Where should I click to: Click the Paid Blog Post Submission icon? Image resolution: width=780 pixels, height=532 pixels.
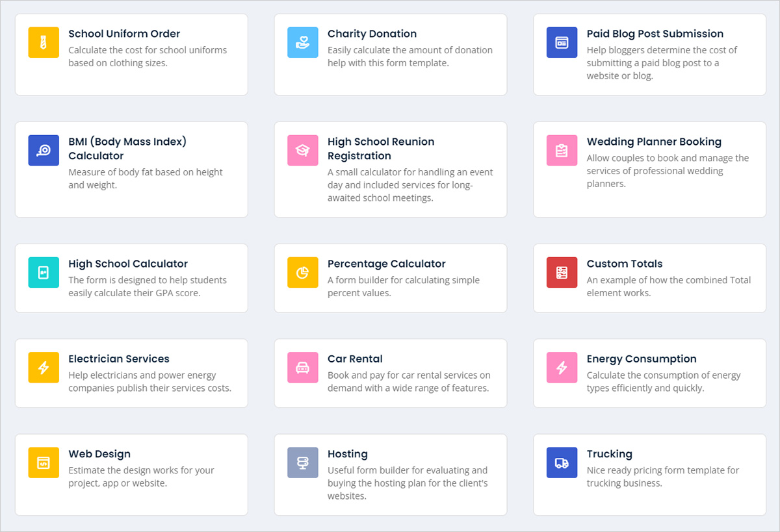[562, 42]
